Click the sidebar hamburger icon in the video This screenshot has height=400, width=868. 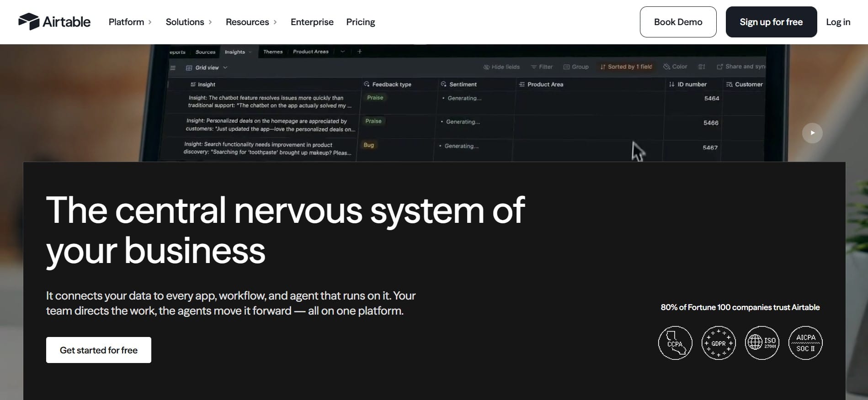[x=173, y=68]
